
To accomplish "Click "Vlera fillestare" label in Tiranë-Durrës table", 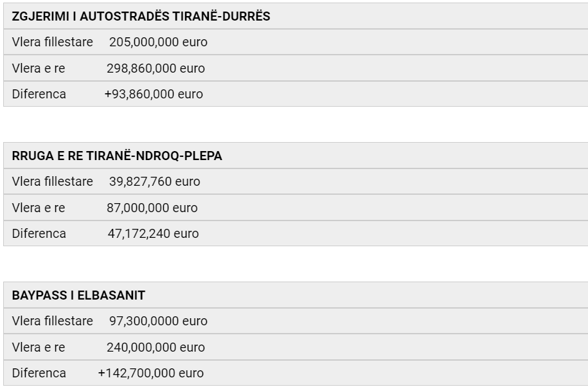I will coord(52,42).
